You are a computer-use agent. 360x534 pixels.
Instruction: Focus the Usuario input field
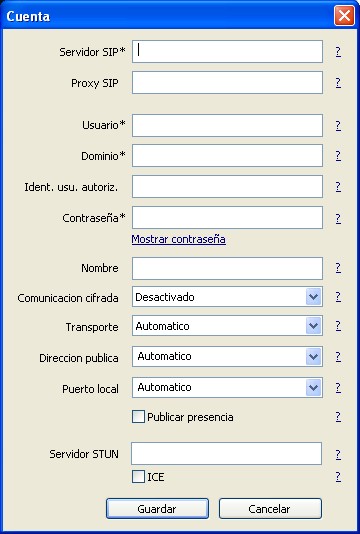[x=227, y=125]
